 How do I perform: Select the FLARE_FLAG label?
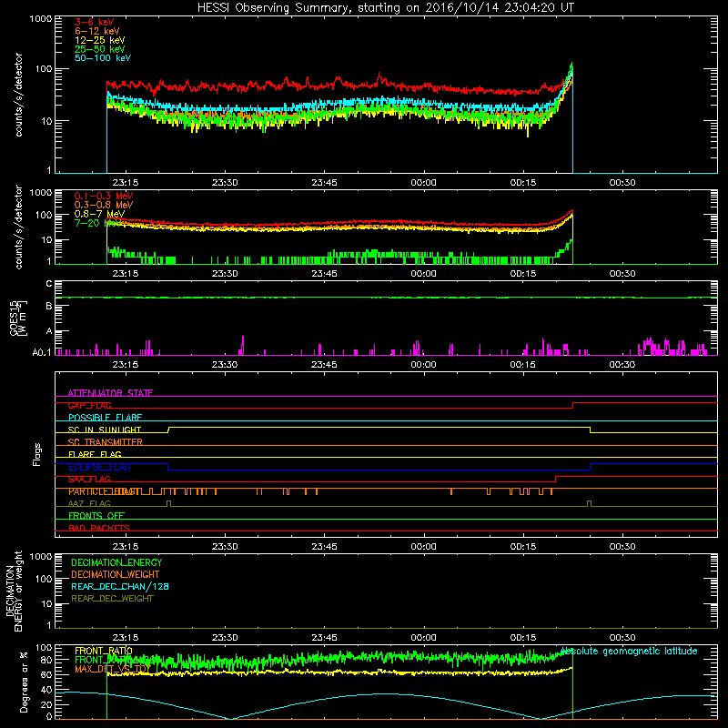(x=95, y=454)
